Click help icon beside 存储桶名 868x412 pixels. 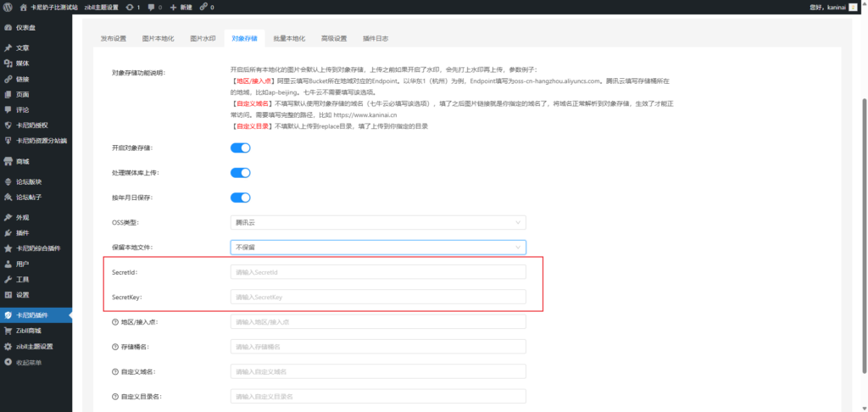(115, 347)
